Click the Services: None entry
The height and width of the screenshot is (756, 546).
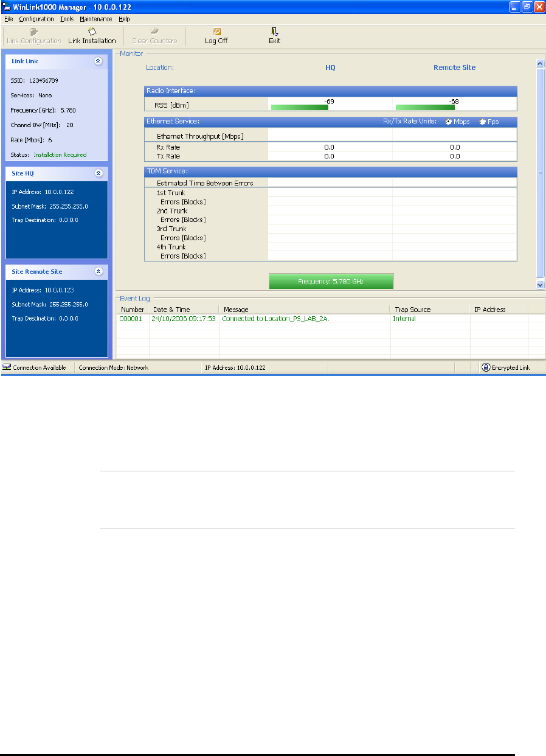tap(31, 95)
